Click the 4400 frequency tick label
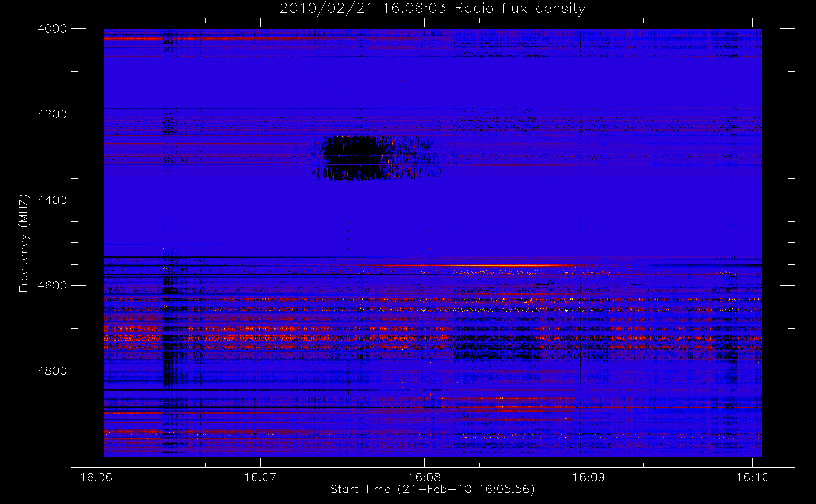This screenshot has width=816, height=504. tap(52, 200)
